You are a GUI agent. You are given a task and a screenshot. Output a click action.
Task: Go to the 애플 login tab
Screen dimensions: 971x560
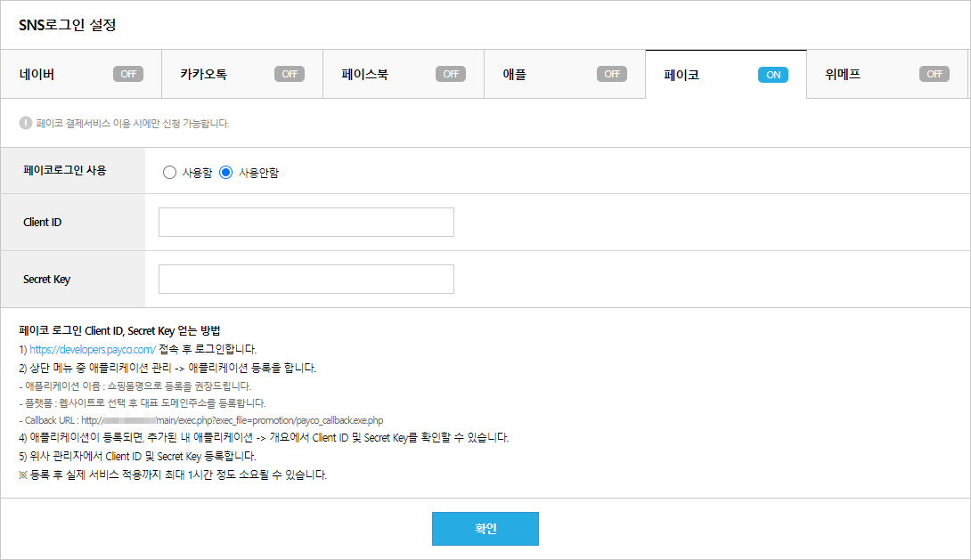tap(514, 75)
